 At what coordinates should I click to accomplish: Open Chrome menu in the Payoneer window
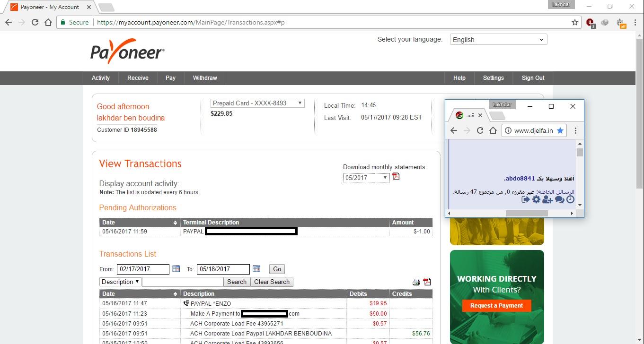[x=635, y=22]
